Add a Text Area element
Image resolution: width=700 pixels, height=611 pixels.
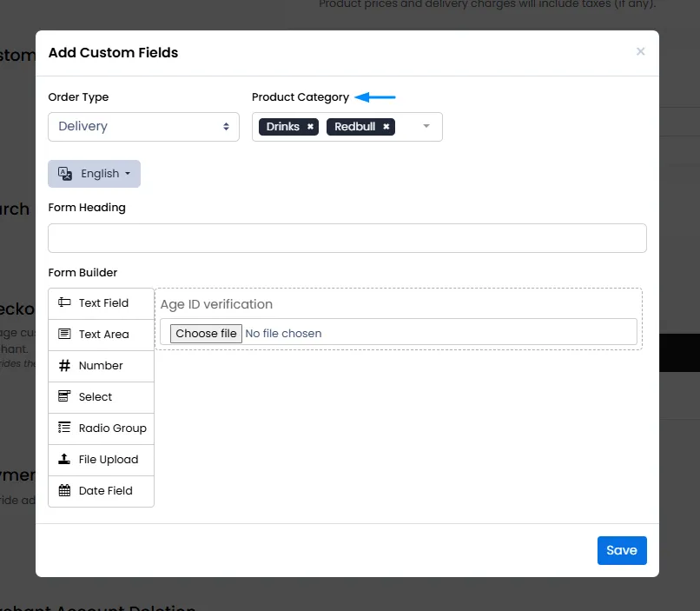click(x=102, y=335)
